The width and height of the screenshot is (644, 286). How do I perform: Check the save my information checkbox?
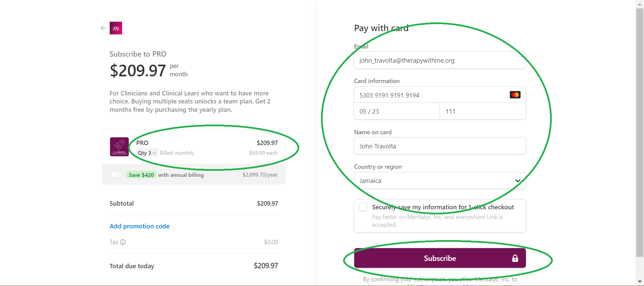coord(363,207)
